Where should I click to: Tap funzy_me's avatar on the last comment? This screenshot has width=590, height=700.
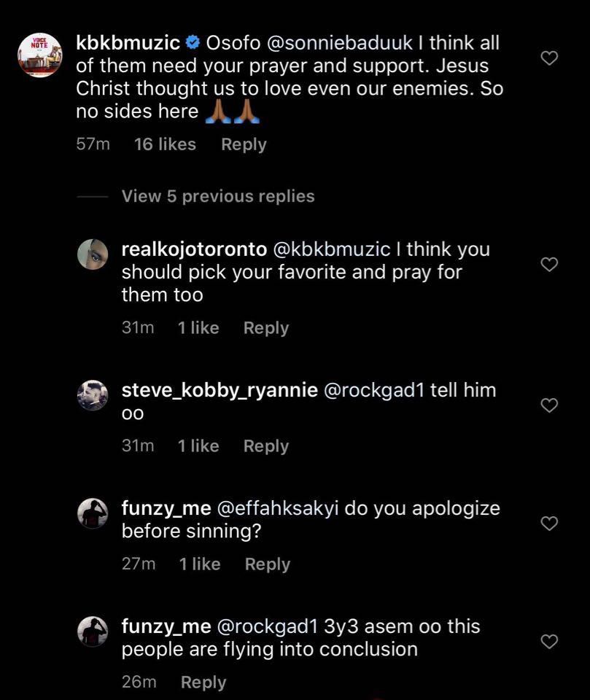(x=93, y=631)
